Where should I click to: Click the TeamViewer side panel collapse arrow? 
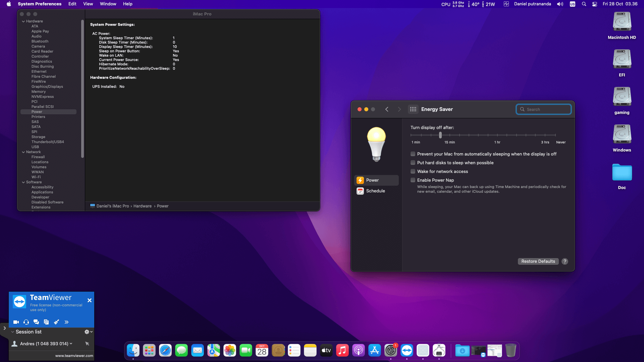pyautogui.click(x=4, y=328)
